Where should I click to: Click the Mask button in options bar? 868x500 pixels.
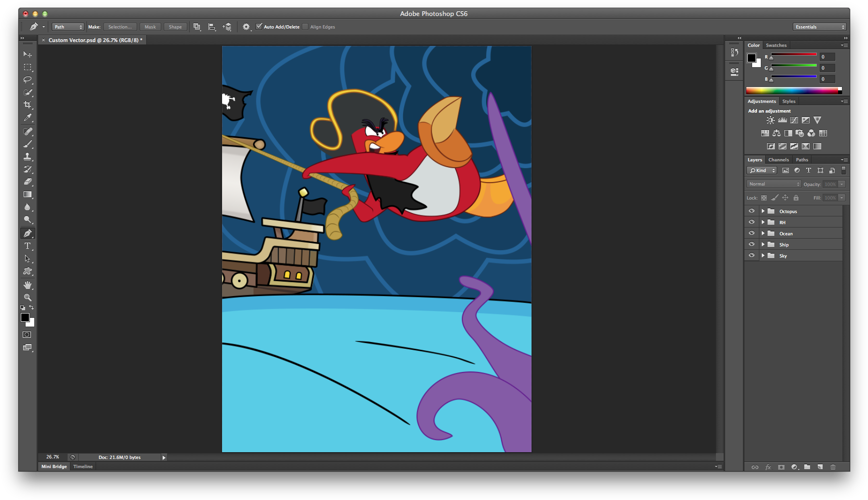point(150,27)
